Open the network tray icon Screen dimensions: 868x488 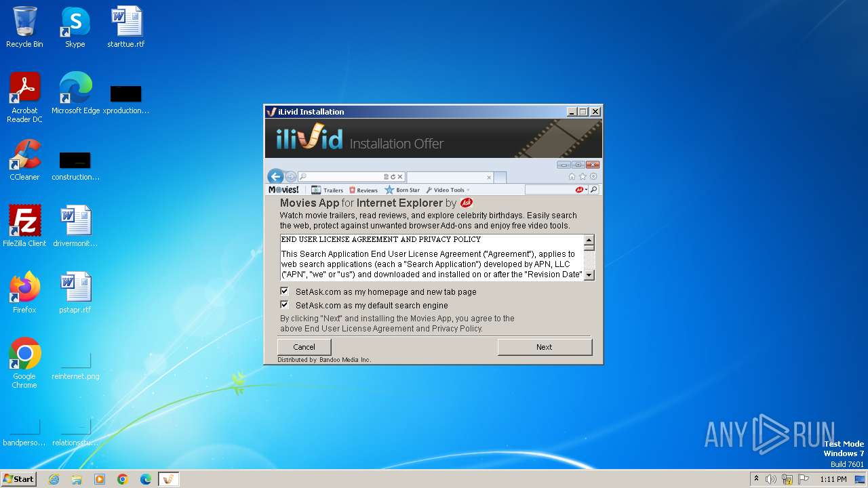[787, 479]
